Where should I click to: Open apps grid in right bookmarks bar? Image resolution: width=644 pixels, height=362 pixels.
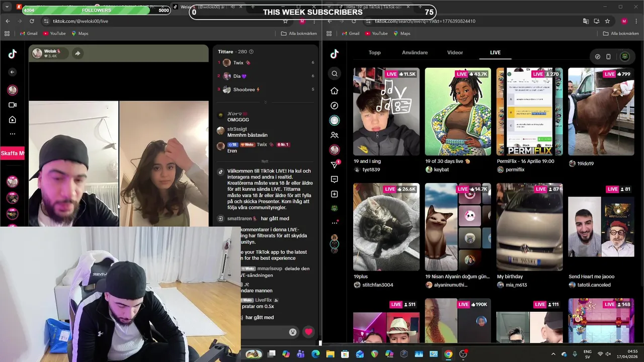pos(329,34)
